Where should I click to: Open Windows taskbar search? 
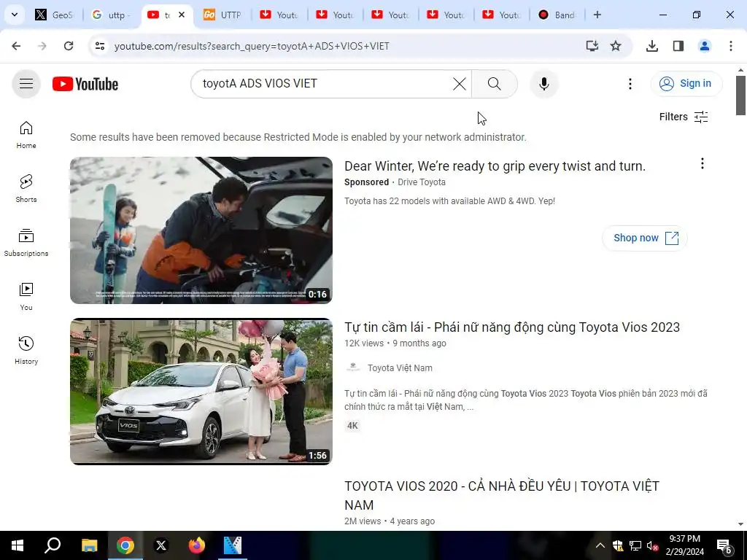53,545
